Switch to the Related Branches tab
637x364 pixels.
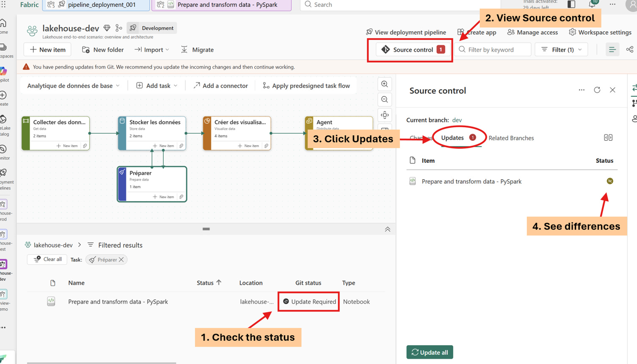(511, 138)
